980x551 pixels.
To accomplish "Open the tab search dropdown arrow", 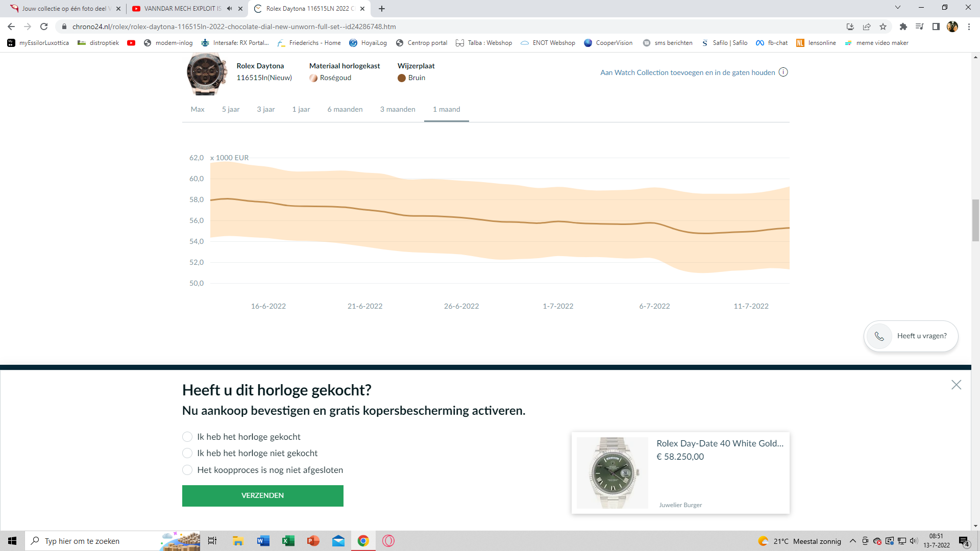I will (x=898, y=8).
